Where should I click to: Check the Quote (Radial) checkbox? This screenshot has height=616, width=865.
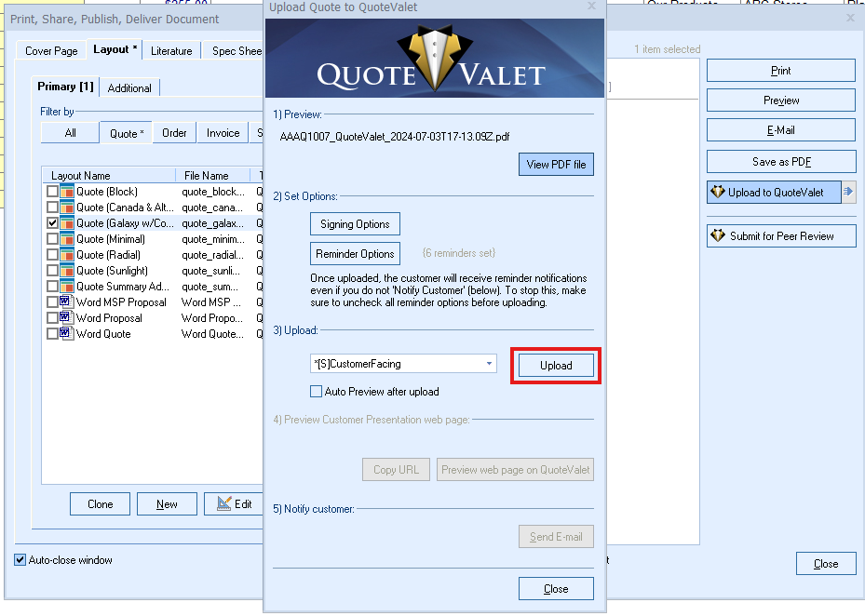pyautogui.click(x=52, y=255)
